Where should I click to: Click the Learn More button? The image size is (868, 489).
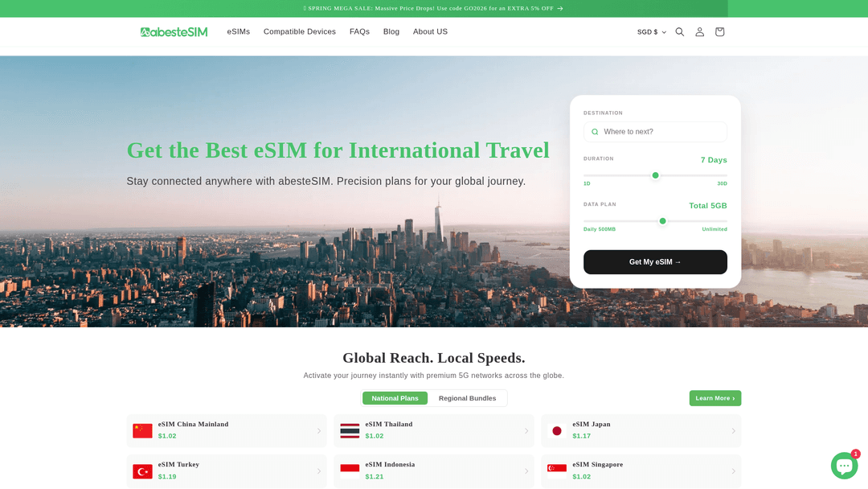pyautogui.click(x=714, y=397)
